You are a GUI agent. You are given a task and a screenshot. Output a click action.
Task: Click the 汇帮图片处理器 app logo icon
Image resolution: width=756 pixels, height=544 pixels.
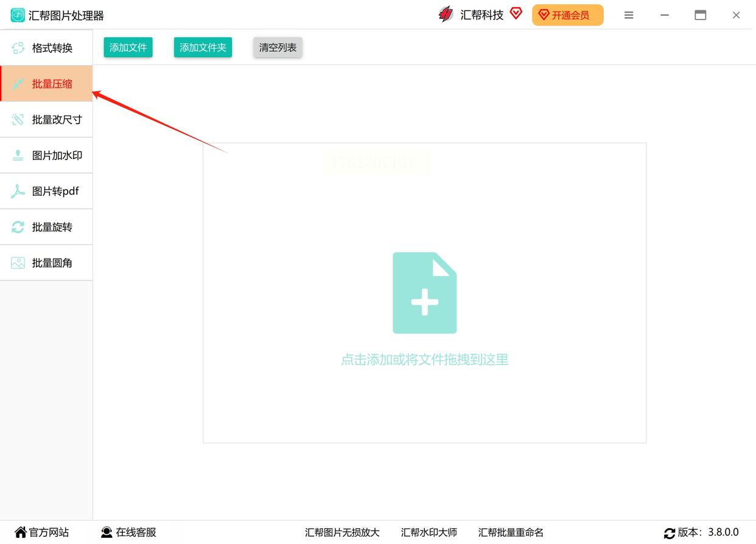click(x=18, y=15)
